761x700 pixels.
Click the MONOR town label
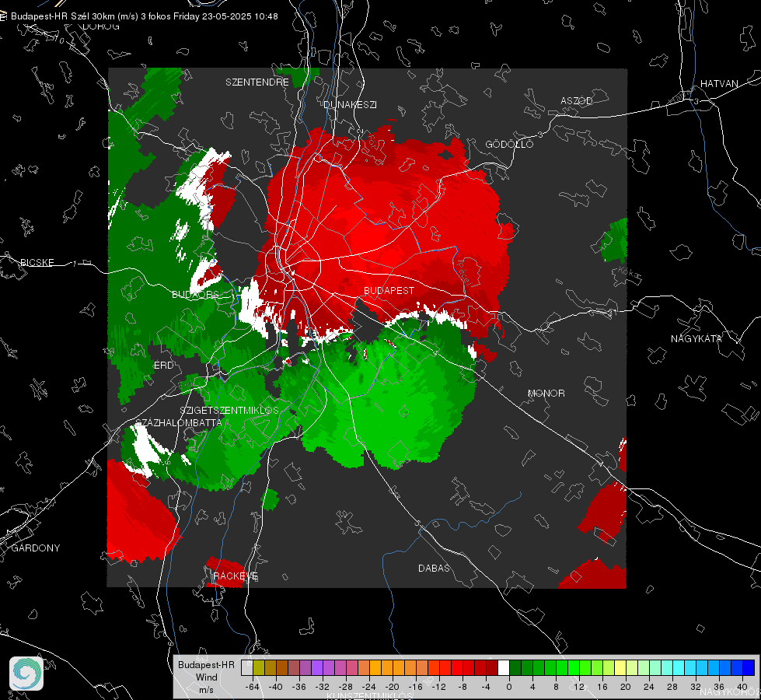(x=546, y=393)
